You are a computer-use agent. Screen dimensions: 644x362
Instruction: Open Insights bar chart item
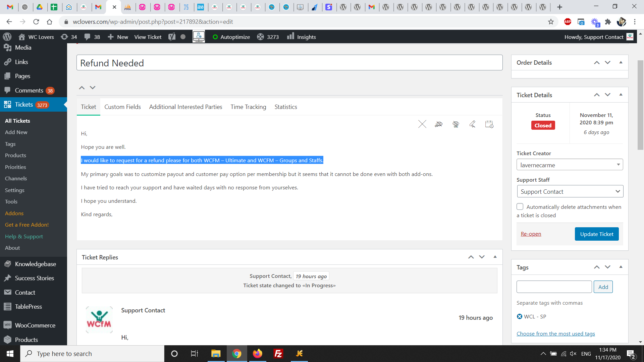tap(301, 37)
